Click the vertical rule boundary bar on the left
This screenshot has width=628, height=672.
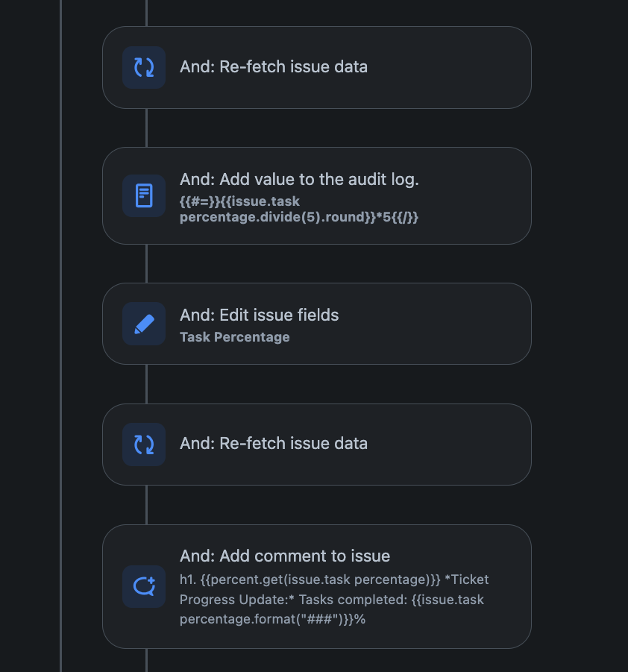pyautogui.click(x=60, y=336)
